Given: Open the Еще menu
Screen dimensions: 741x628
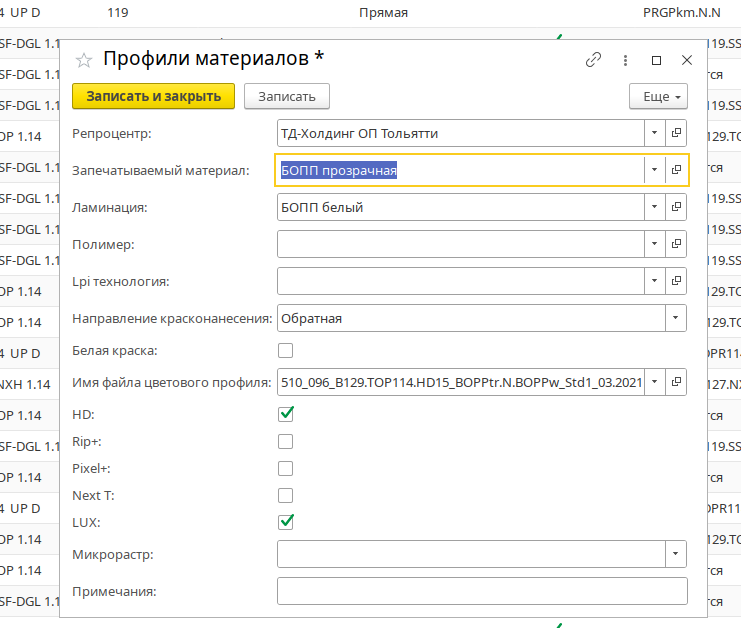Looking at the screenshot, I should 658,96.
